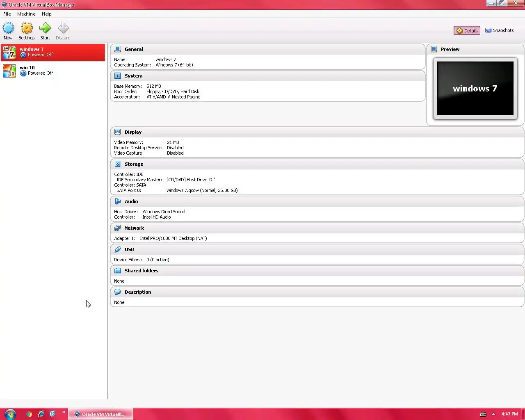This screenshot has width=525, height=420.
Task: Click the show desktop button
Action: coord(523,414)
